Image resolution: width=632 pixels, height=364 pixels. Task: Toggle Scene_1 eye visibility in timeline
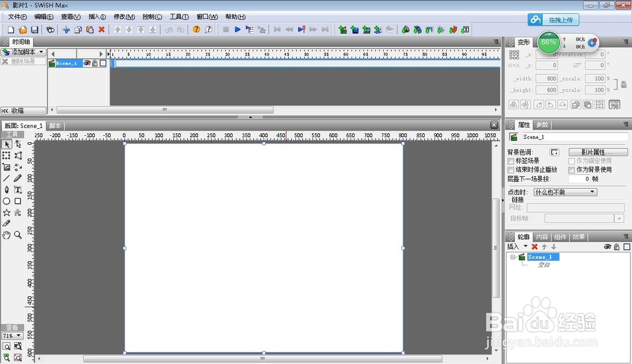pos(87,63)
